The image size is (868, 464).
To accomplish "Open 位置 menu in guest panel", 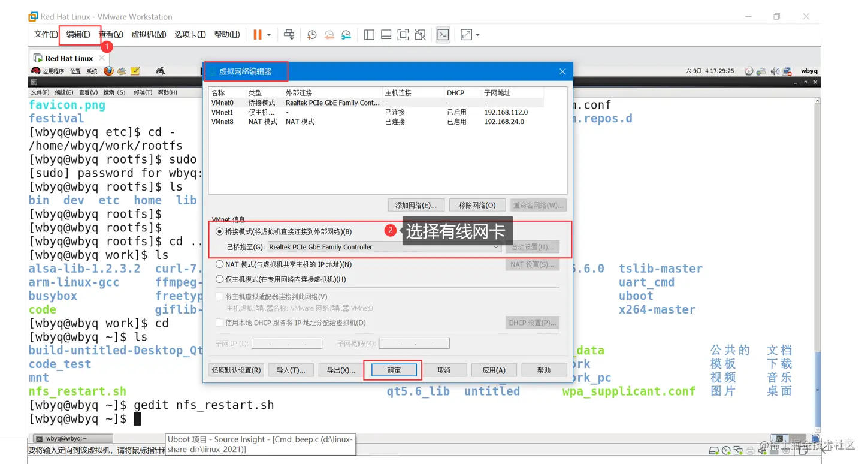I will 75,71.
